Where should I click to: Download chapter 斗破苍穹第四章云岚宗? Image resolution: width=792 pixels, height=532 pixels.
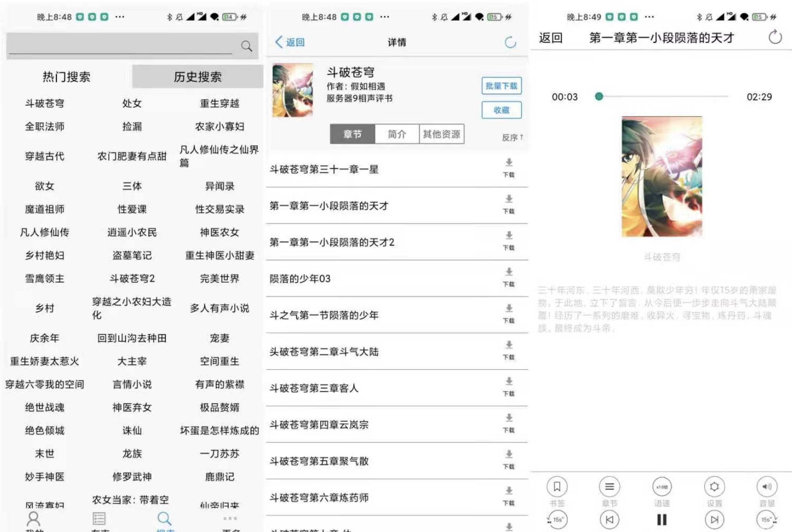pos(509,423)
